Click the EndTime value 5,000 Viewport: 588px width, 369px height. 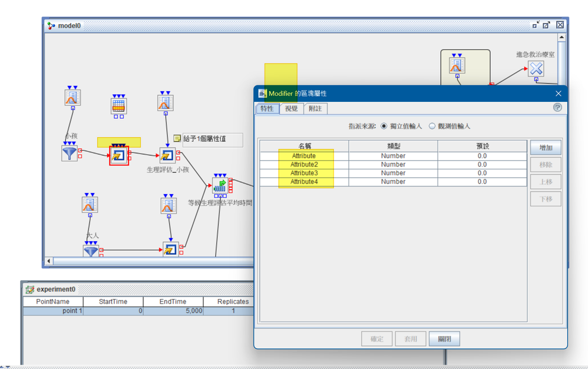point(173,311)
